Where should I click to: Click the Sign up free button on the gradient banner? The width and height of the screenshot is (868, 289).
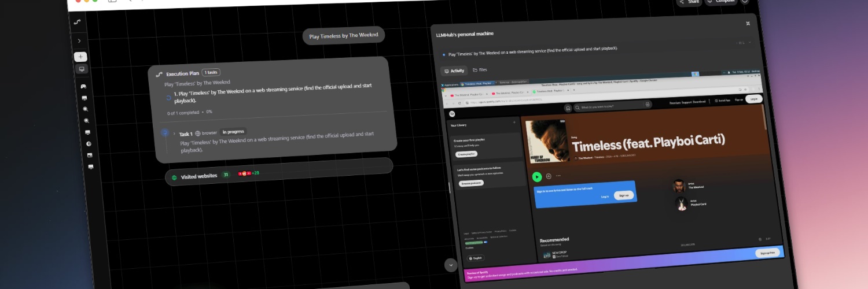coord(768,253)
